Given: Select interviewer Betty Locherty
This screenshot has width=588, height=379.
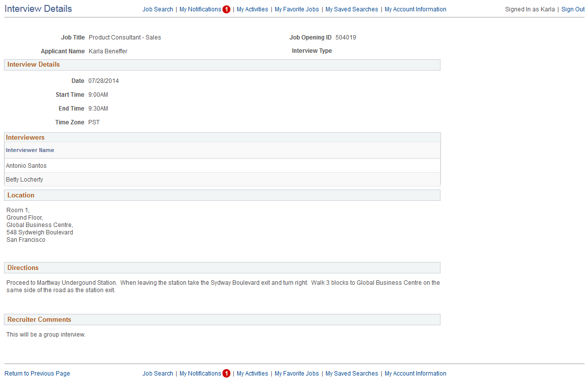Looking at the screenshot, I should coord(24,179).
